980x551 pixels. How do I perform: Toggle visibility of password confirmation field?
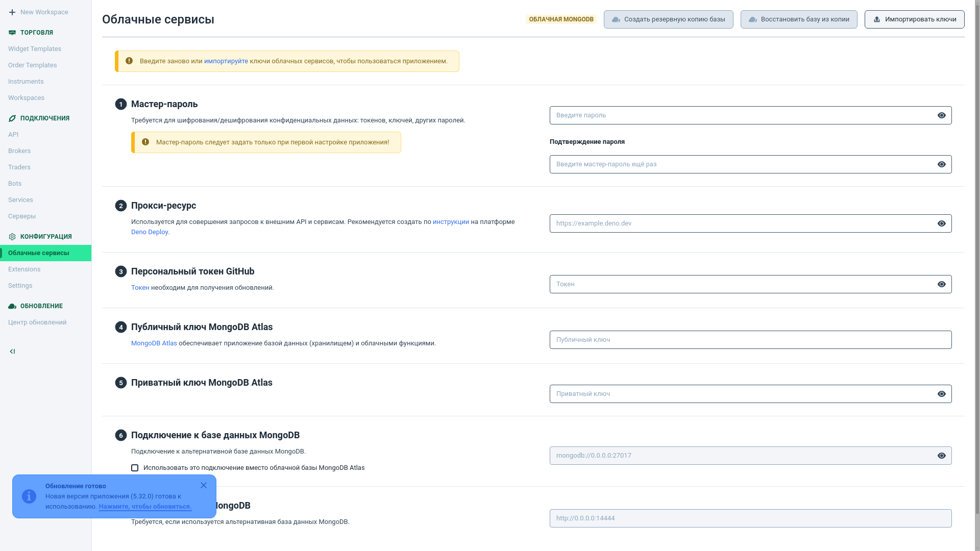coord(942,164)
